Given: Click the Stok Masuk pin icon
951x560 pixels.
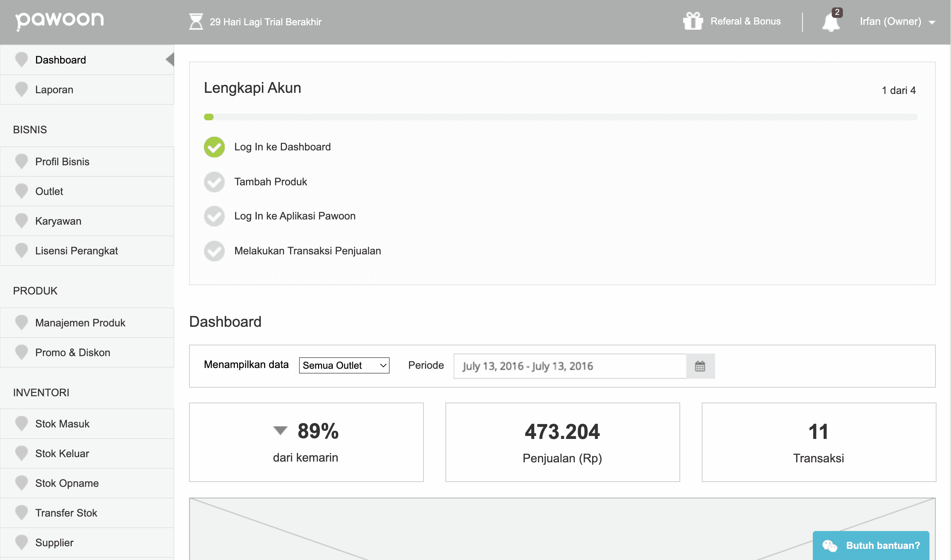Looking at the screenshot, I should click(x=22, y=424).
